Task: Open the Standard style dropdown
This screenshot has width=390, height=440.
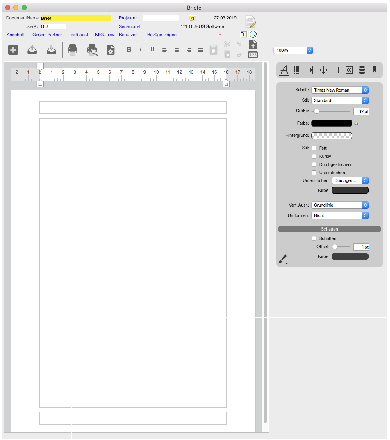Action: [x=340, y=100]
